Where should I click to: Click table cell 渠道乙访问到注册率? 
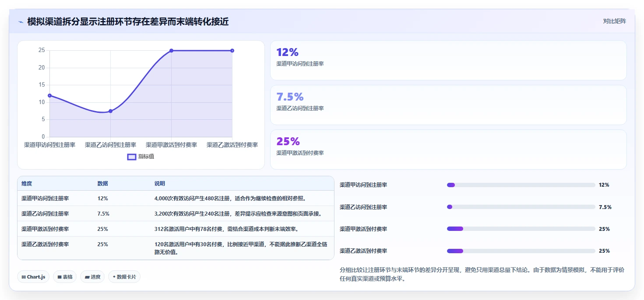(45, 214)
